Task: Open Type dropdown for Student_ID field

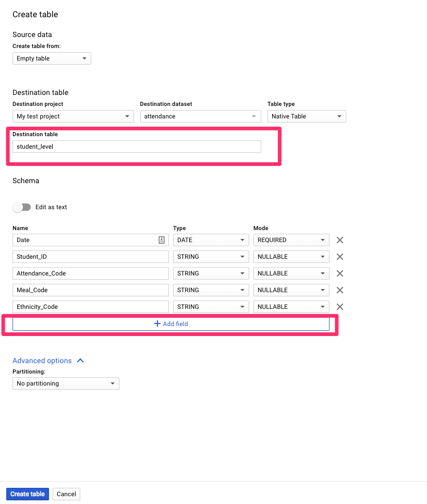Action: tap(211, 257)
